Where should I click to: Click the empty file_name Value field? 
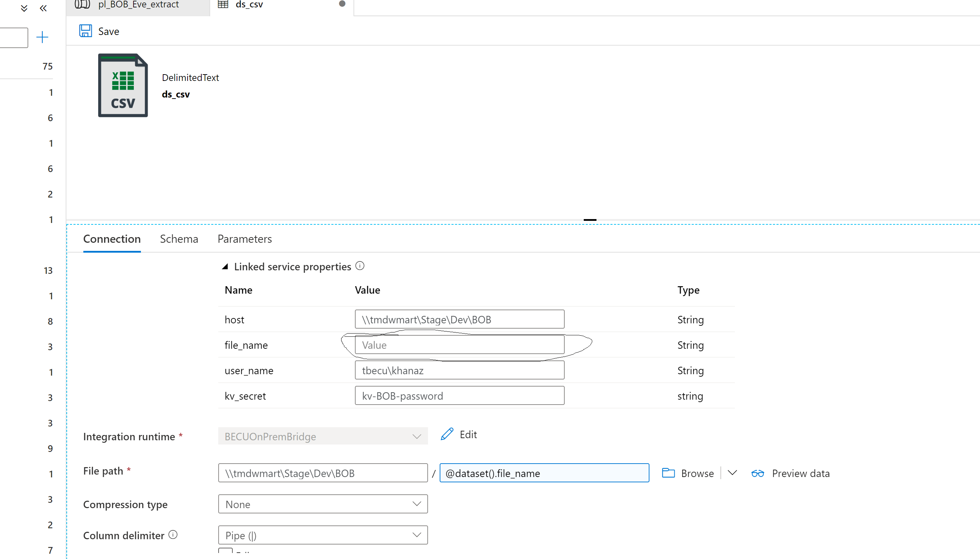459,345
